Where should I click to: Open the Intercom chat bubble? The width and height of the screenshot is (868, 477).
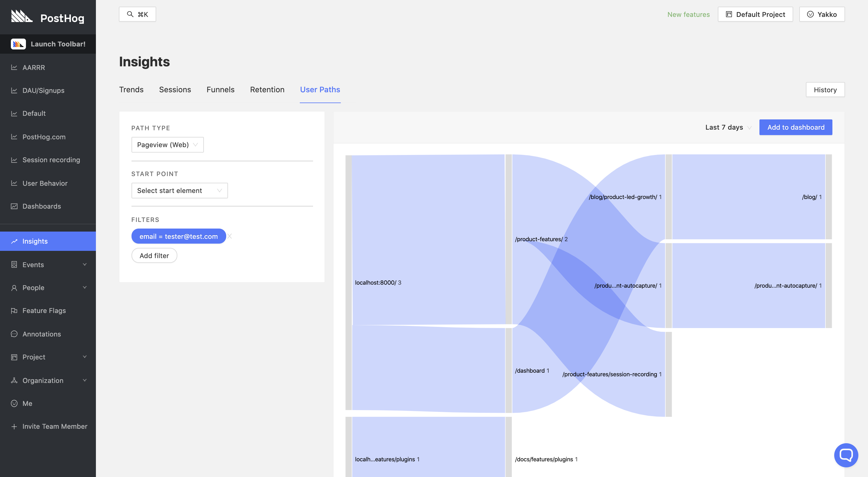point(846,455)
